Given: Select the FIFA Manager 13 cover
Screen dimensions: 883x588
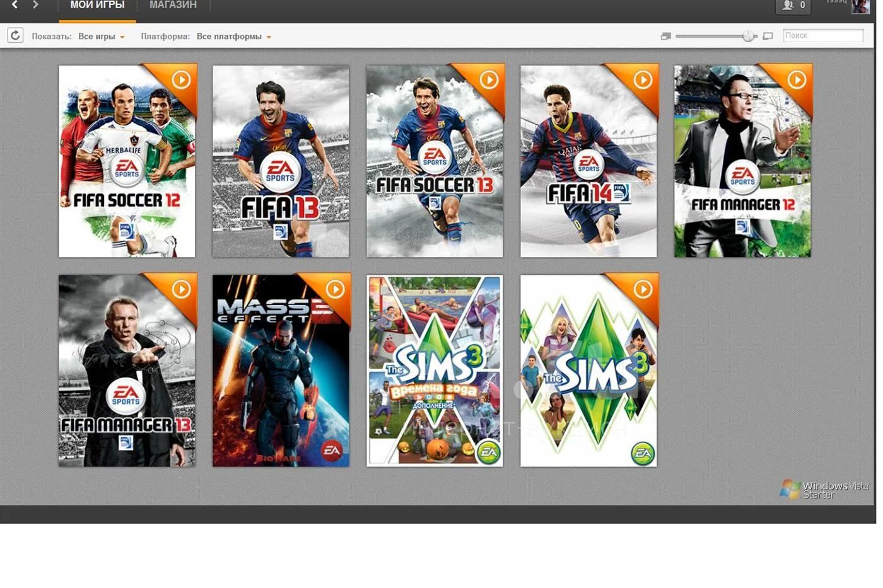Looking at the screenshot, I should tap(127, 371).
